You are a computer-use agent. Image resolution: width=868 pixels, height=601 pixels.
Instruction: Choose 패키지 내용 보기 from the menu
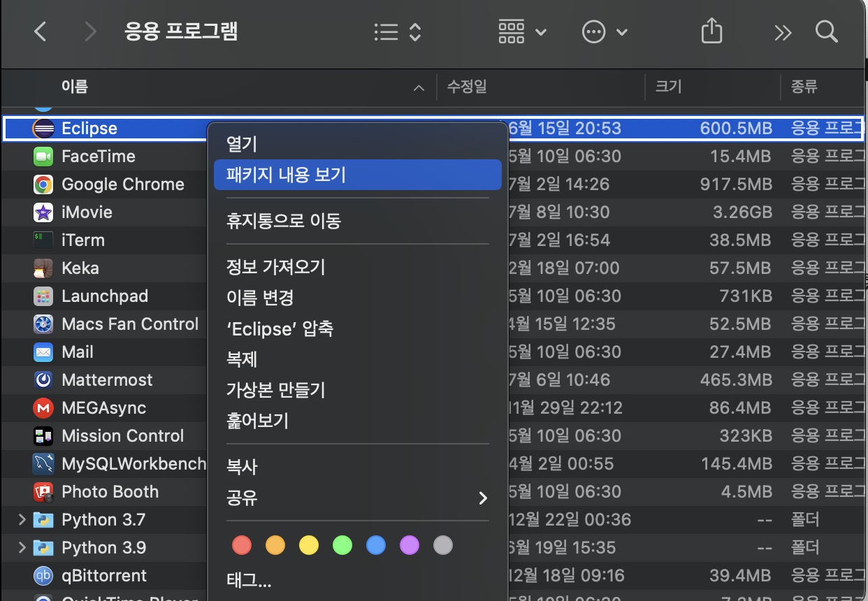pos(358,175)
